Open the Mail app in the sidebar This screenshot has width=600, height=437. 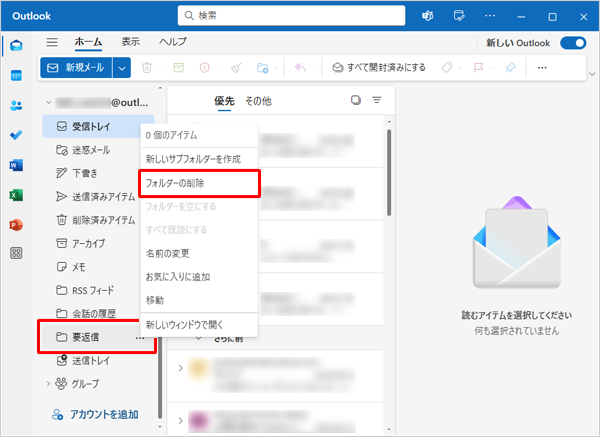pyautogui.click(x=16, y=46)
